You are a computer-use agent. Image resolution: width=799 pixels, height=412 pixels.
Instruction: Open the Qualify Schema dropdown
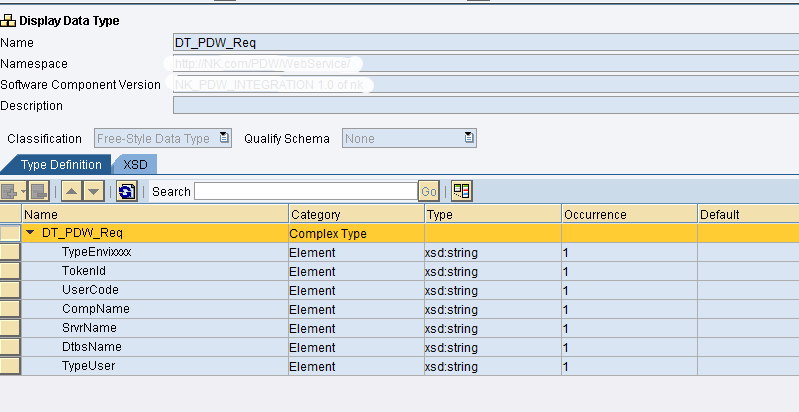click(x=468, y=139)
